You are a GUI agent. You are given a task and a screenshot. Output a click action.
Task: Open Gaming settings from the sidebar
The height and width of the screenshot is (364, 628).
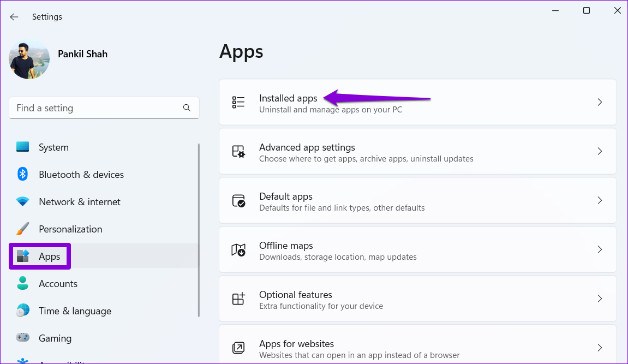[x=55, y=338]
